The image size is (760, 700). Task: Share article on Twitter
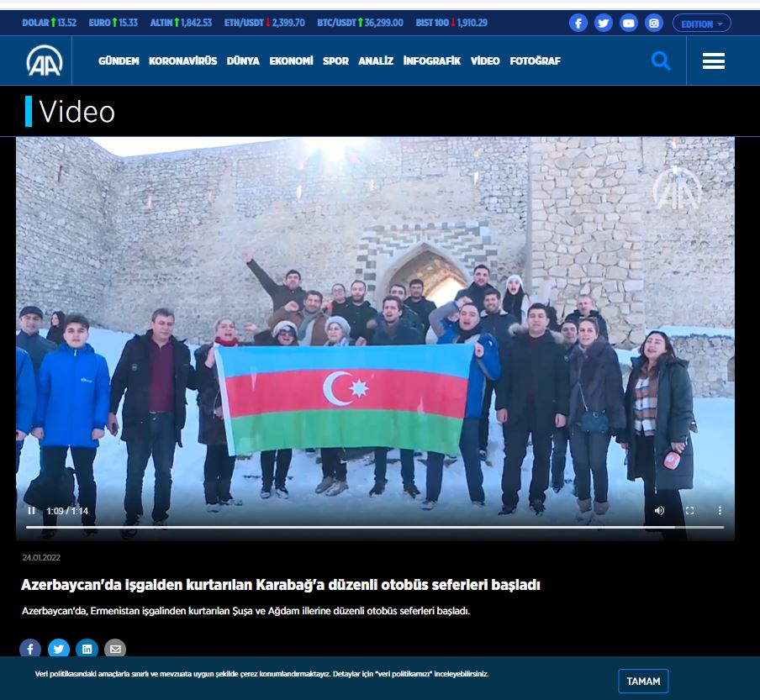(59, 649)
